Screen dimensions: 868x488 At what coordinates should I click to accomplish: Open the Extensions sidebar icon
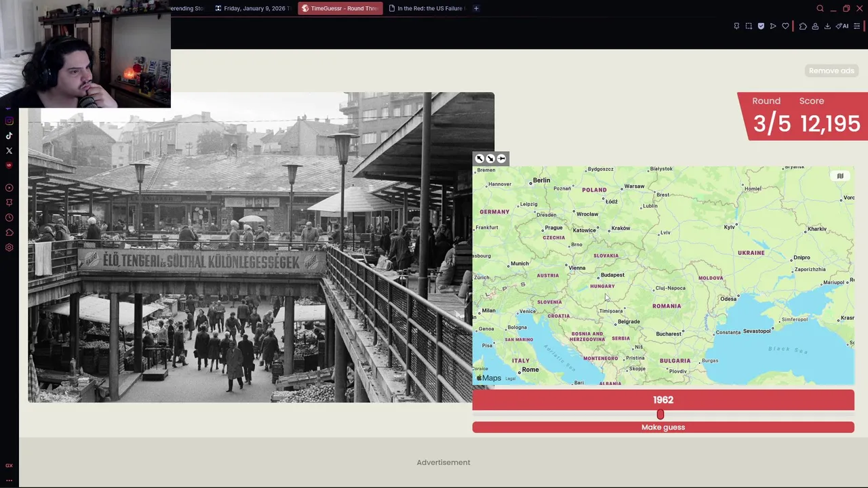pos(9,232)
